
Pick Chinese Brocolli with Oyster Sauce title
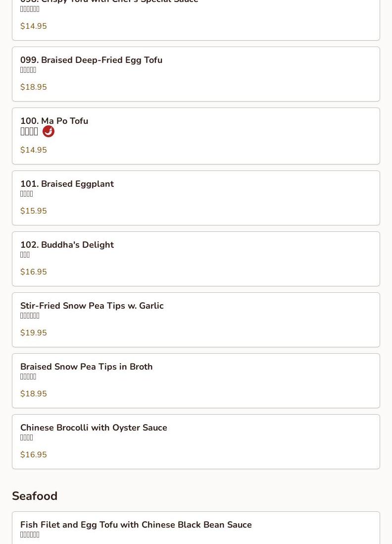94,428
